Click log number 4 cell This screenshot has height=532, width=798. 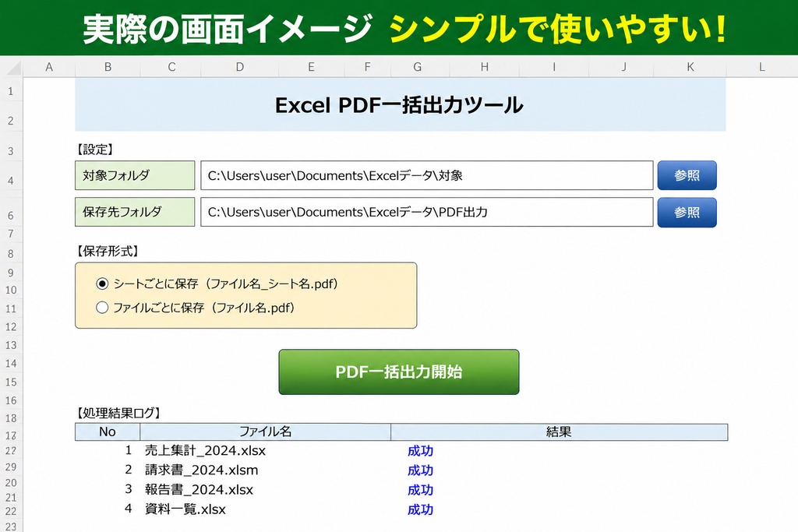(x=129, y=509)
